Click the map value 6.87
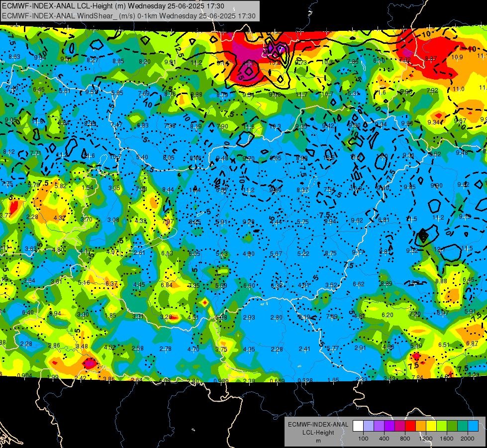Image resolution: width=487 pixels, height=448 pixels. [x=472, y=343]
